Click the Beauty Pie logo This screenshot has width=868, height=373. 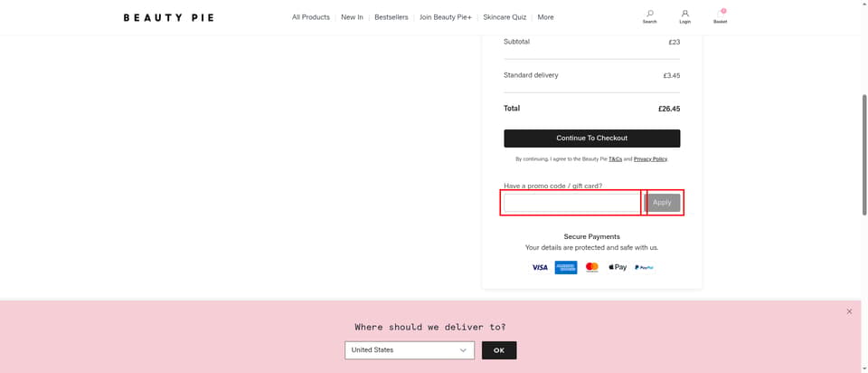coord(168,18)
